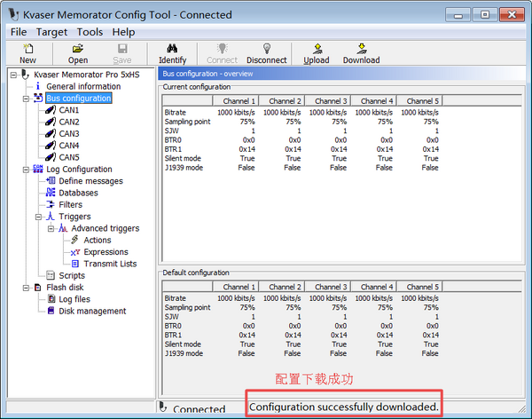Click 'Configuration successfully downloaded.' status message
Screen dimensions: 532x419
pyautogui.click(x=344, y=407)
